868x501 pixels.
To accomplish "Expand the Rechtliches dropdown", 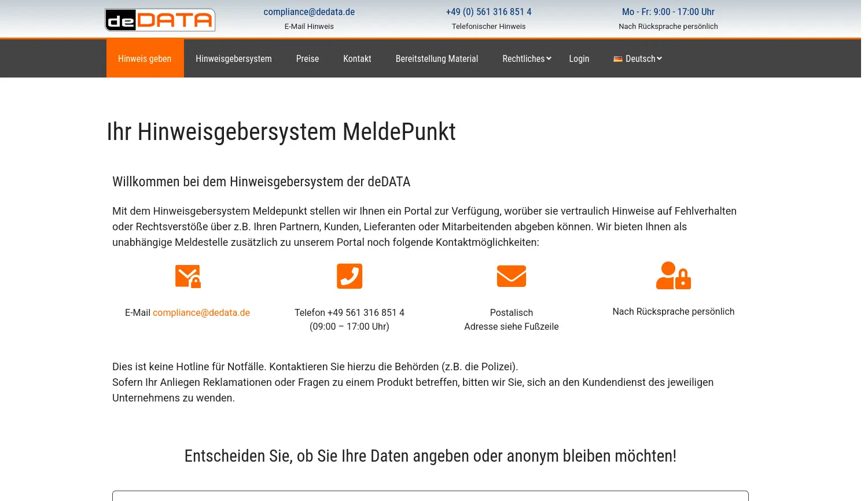I will click(x=524, y=58).
